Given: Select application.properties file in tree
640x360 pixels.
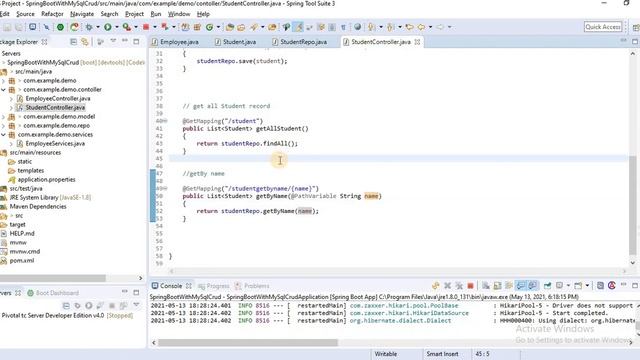Looking at the screenshot, I should point(46,180).
